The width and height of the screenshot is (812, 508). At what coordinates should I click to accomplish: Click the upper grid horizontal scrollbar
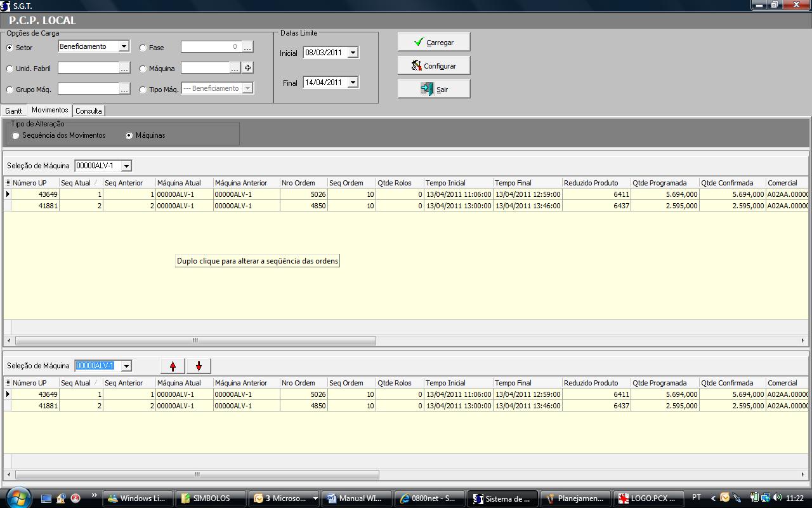[195, 341]
